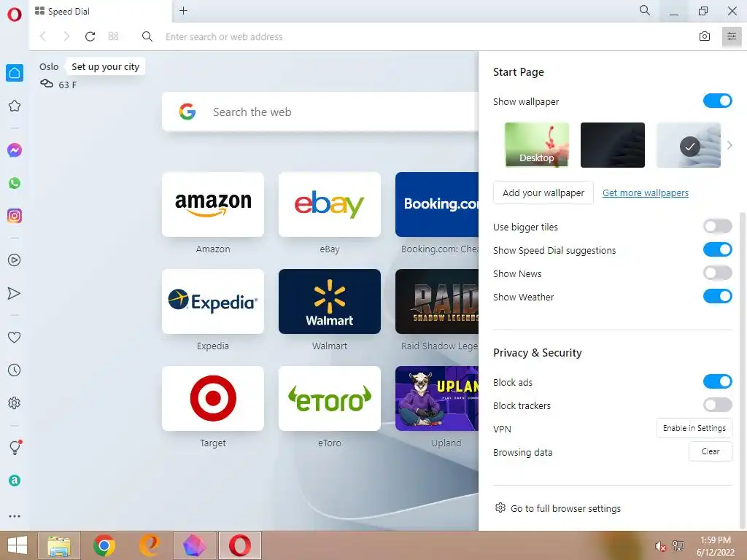This screenshot has height=560, width=747.
Task: Open the three-dot sidebar setup menu
Action: pyautogui.click(x=15, y=516)
